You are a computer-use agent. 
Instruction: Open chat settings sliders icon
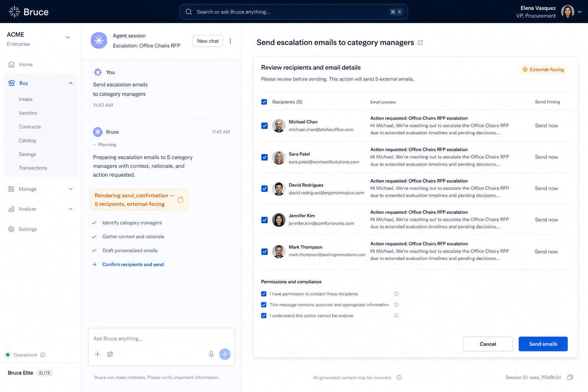tap(110, 354)
